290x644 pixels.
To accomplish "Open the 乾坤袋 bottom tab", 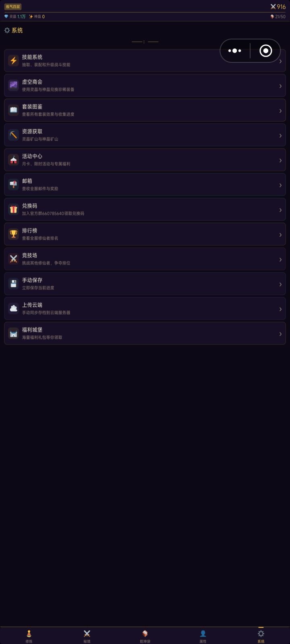I will [145, 636].
